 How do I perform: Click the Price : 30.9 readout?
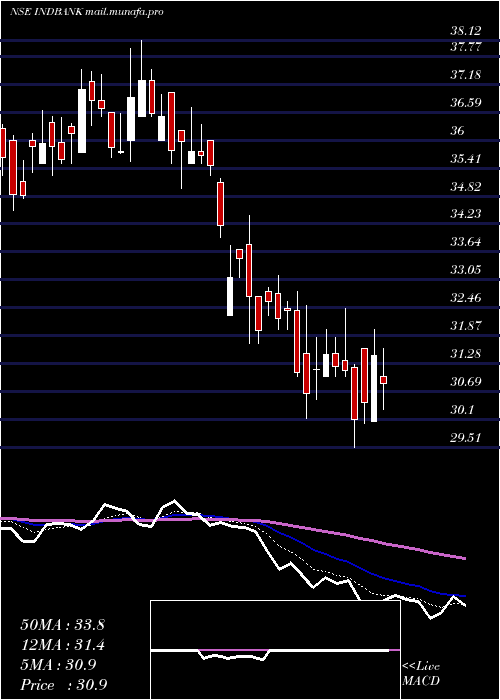click(62, 685)
